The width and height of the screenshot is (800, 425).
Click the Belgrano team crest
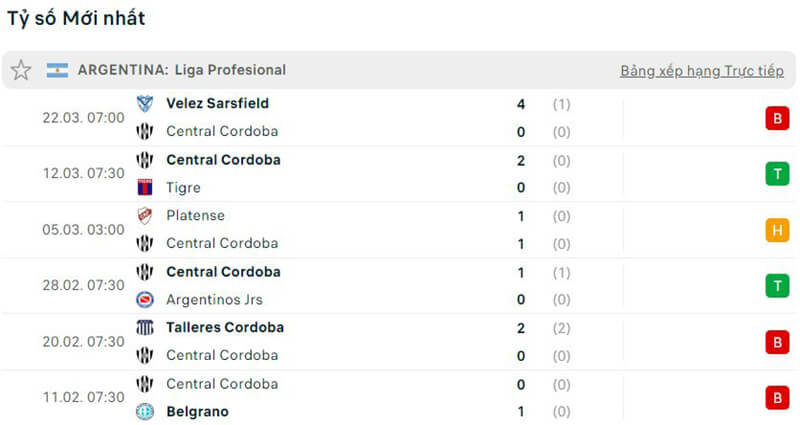[x=145, y=411]
